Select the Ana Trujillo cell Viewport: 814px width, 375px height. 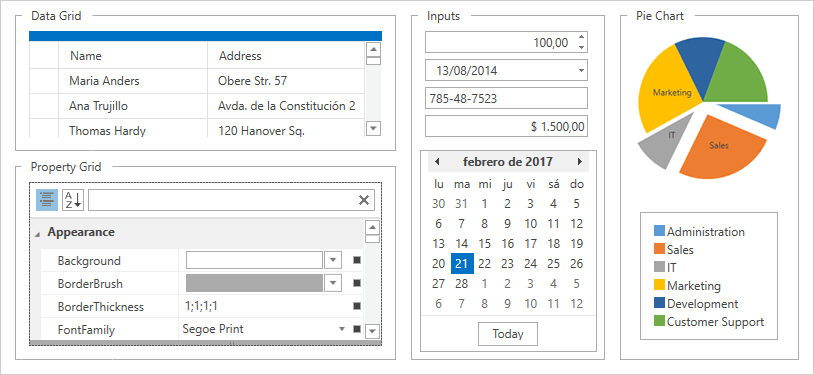[x=133, y=106]
